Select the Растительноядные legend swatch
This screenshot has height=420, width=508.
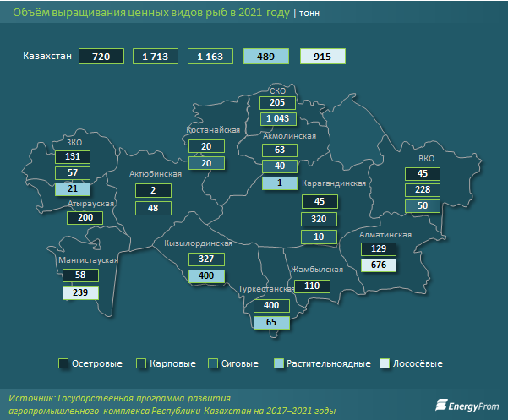click(x=278, y=363)
